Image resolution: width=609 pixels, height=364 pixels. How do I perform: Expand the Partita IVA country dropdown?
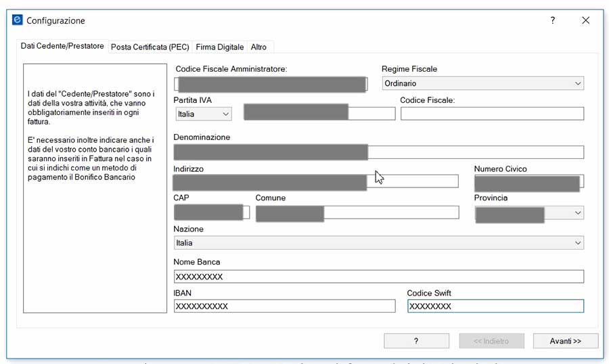(204, 114)
